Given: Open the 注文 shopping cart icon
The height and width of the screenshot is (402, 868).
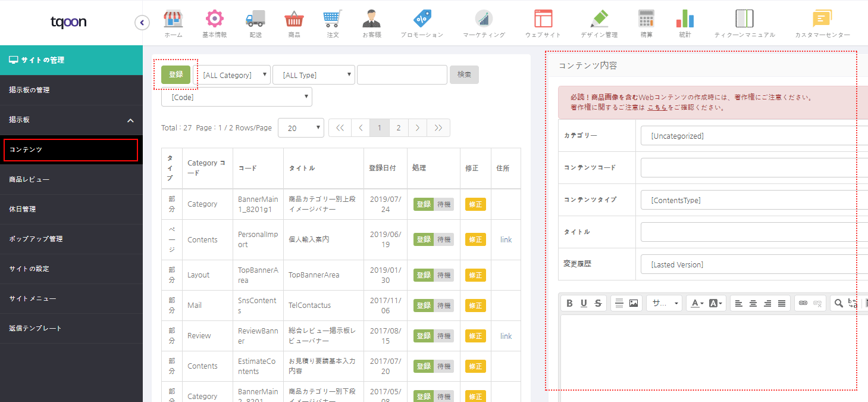Looking at the screenshot, I should (x=333, y=19).
